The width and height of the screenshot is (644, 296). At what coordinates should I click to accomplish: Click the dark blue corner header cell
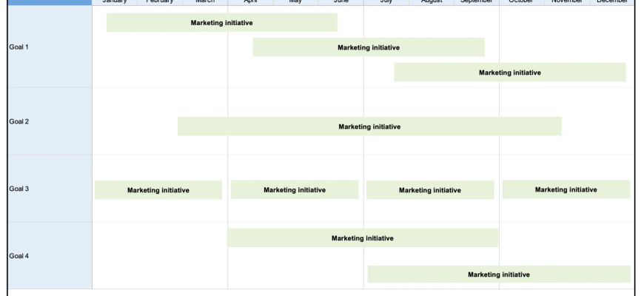(x=46, y=2)
